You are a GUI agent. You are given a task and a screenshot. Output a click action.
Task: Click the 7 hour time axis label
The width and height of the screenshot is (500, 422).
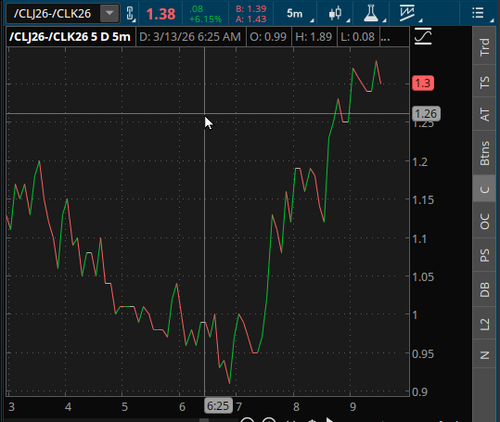click(239, 407)
